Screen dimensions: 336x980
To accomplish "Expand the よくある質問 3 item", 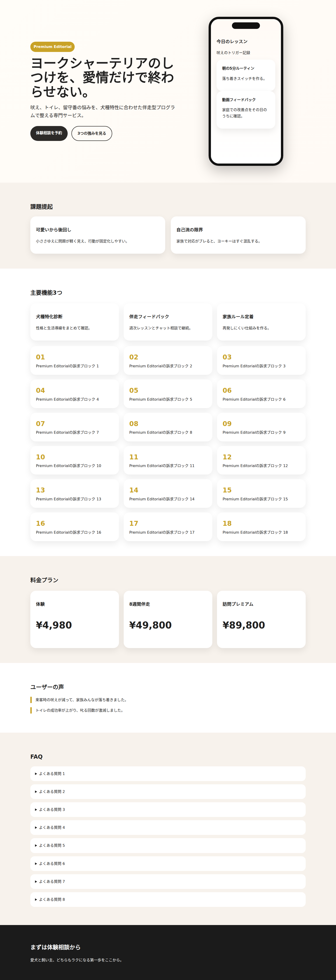I will [168, 809].
